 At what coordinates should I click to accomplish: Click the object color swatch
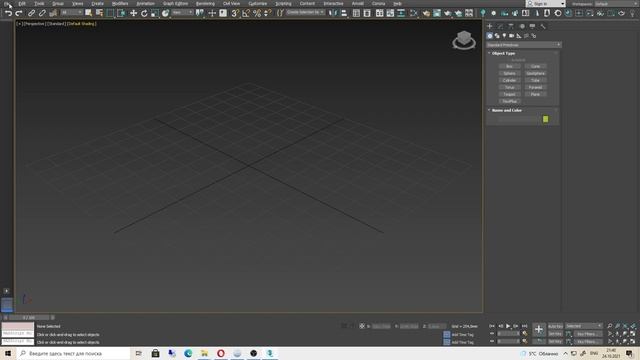coord(546,119)
